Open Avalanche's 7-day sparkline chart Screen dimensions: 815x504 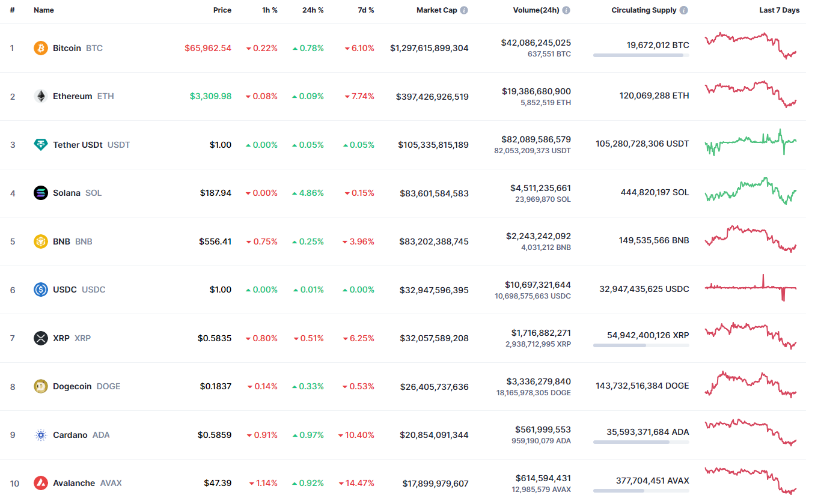point(751,480)
